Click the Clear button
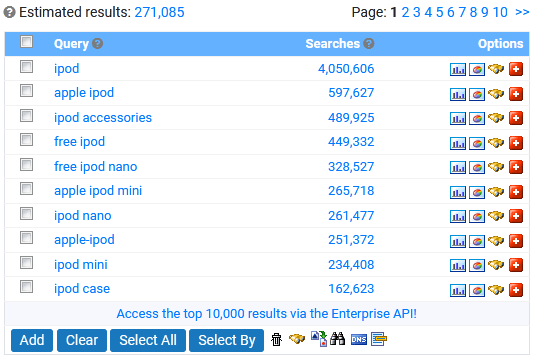534x360 pixels. (82, 340)
